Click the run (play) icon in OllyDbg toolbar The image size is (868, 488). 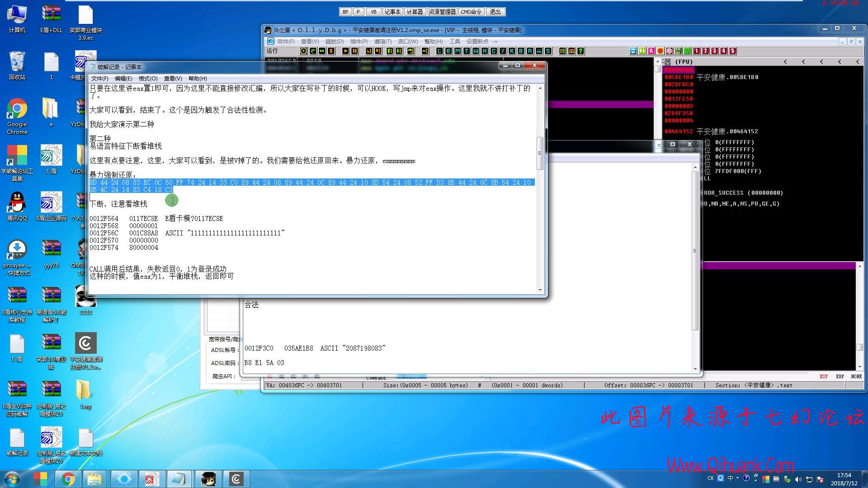(x=345, y=51)
